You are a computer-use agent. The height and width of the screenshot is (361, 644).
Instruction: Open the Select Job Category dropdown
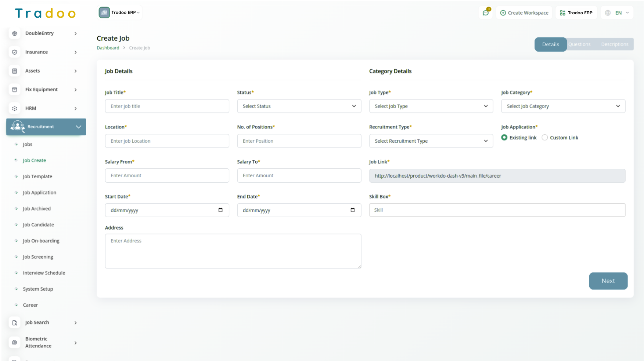pyautogui.click(x=563, y=106)
